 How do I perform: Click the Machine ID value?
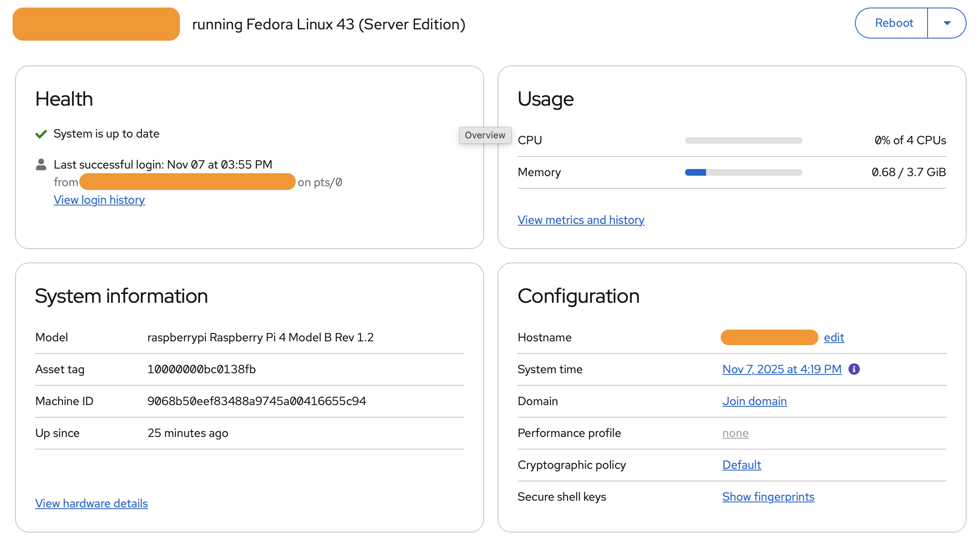tap(256, 401)
